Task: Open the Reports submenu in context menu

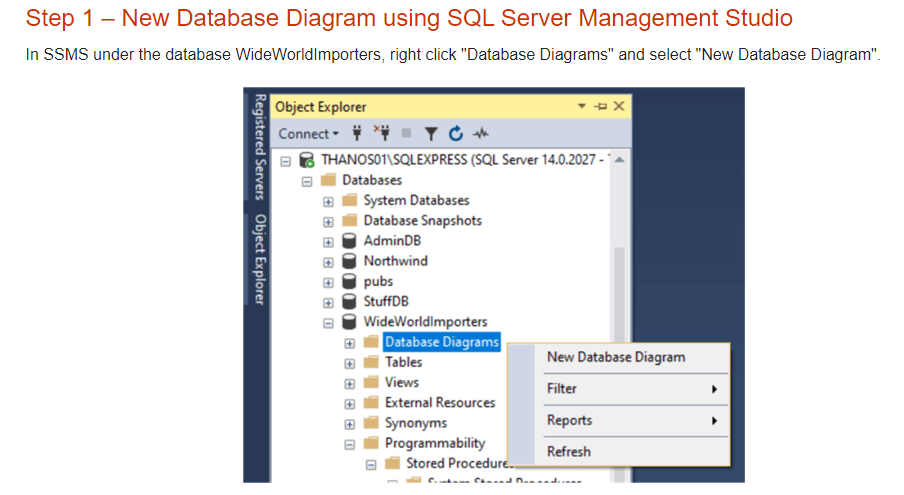Action: coord(631,421)
